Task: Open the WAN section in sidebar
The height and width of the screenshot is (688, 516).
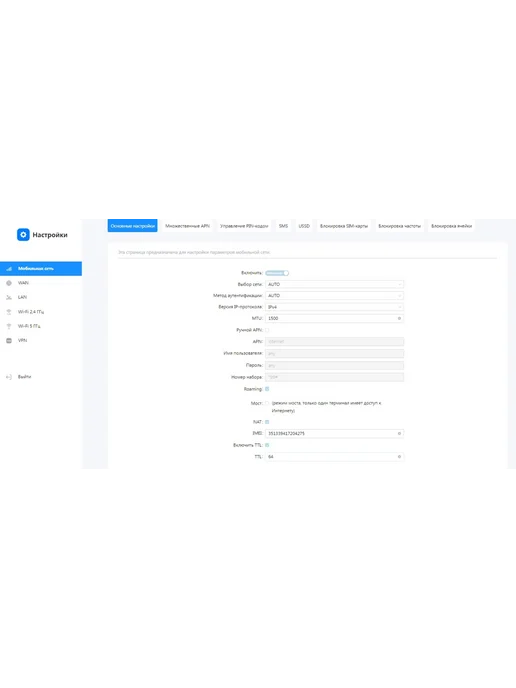Action: coord(41,283)
